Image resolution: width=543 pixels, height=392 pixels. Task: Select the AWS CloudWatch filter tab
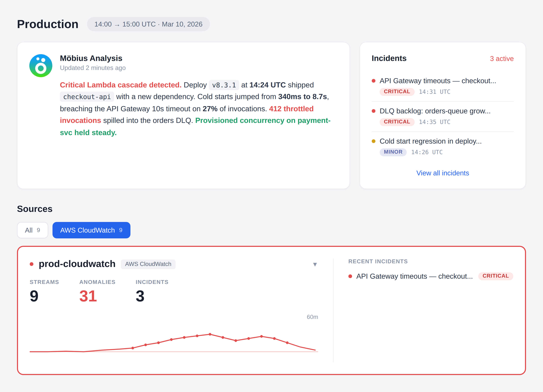[x=91, y=230]
